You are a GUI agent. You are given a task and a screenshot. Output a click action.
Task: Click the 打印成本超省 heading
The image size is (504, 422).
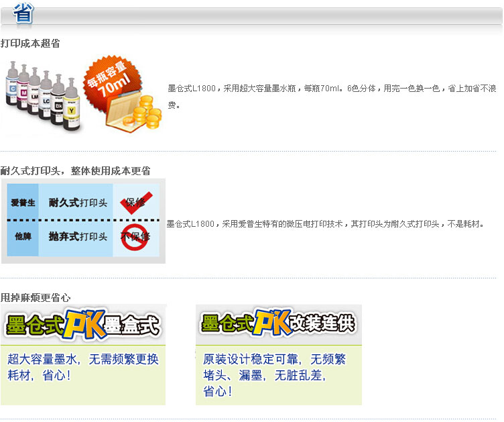coord(30,44)
